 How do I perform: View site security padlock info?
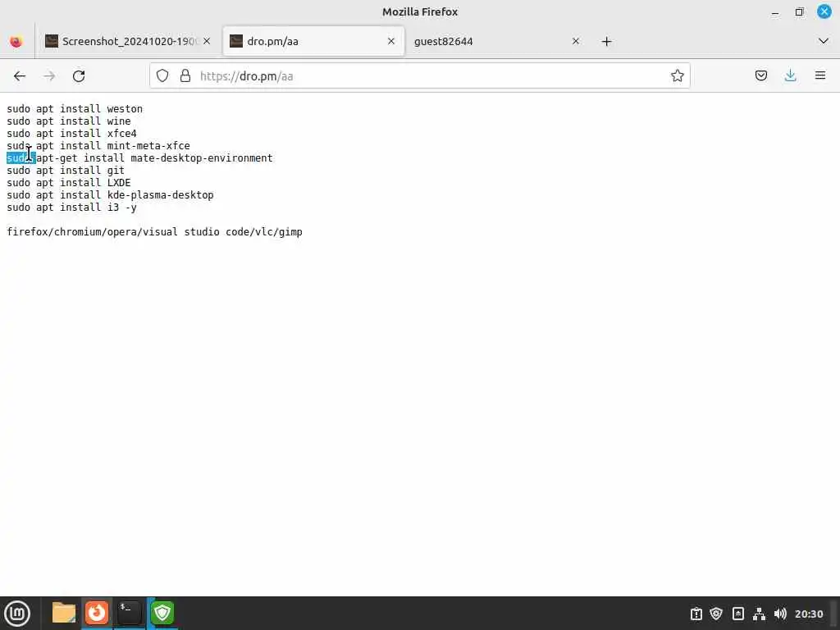pos(185,76)
